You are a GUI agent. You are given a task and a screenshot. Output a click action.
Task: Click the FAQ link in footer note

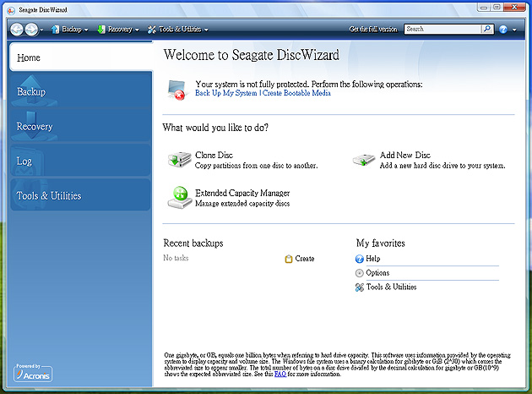pyautogui.click(x=280, y=374)
